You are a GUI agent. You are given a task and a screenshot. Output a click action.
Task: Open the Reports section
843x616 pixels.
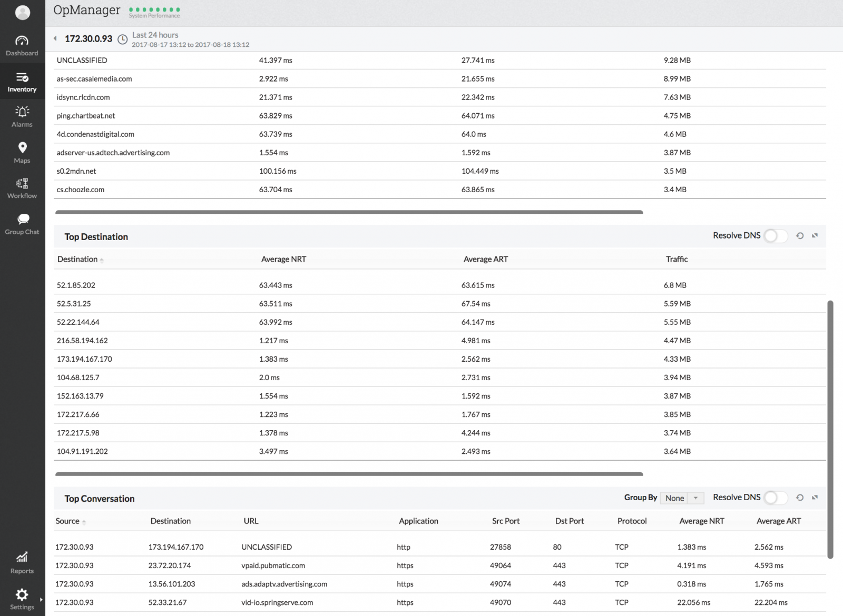coord(22,563)
